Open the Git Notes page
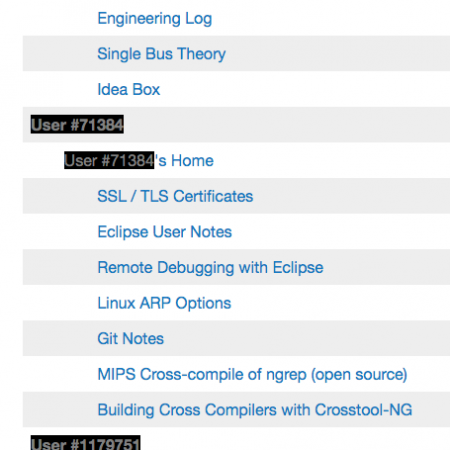This screenshot has width=450, height=450. [x=131, y=339]
